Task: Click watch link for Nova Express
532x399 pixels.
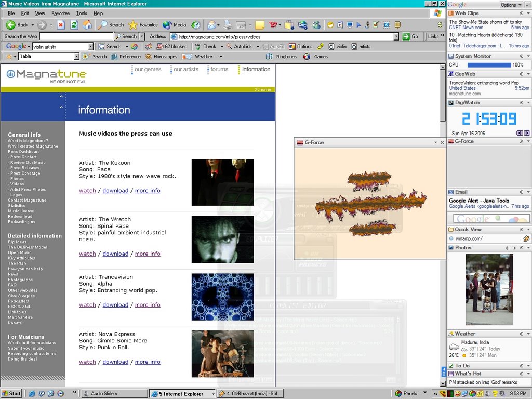Action: coord(87,362)
